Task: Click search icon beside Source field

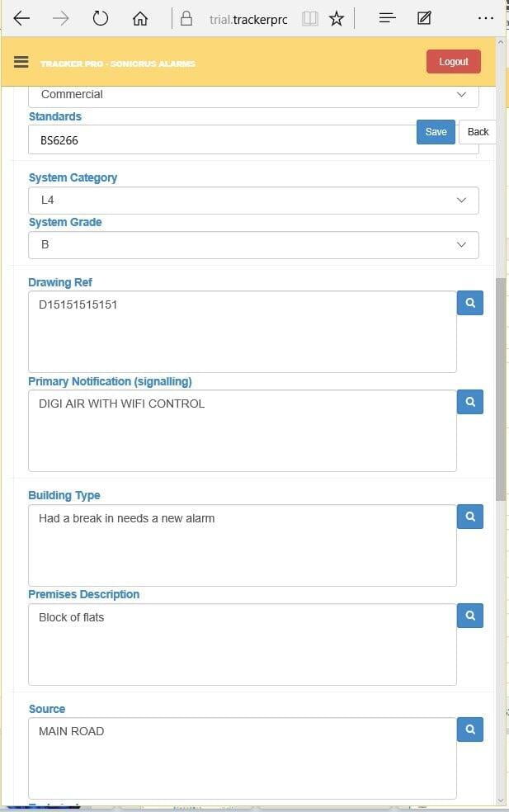Action: tap(470, 729)
